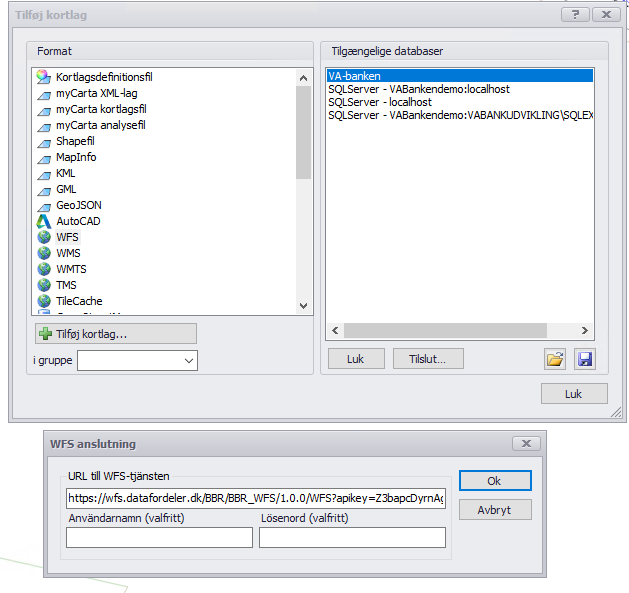Image resolution: width=629 pixels, height=593 pixels.
Task: Select 'SQLServer - localhost' database
Action: (x=380, y=102)
